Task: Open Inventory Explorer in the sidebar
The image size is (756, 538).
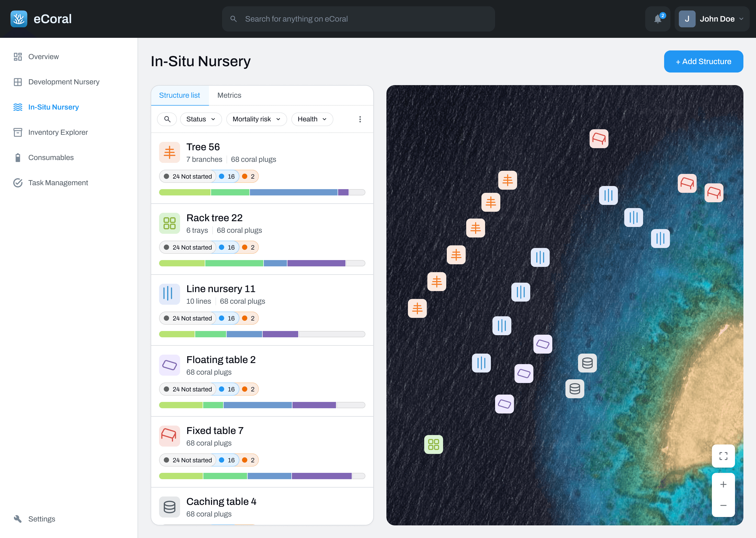Action: click(58, 132)
